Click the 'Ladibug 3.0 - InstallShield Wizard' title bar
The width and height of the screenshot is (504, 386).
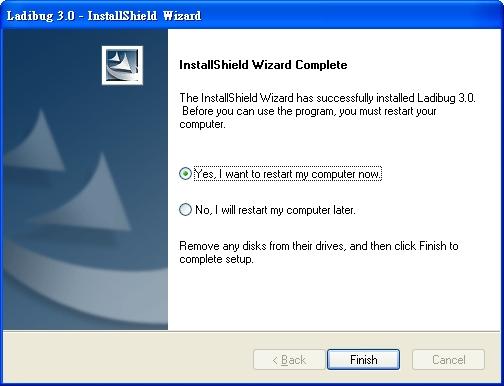pos(252,15)
